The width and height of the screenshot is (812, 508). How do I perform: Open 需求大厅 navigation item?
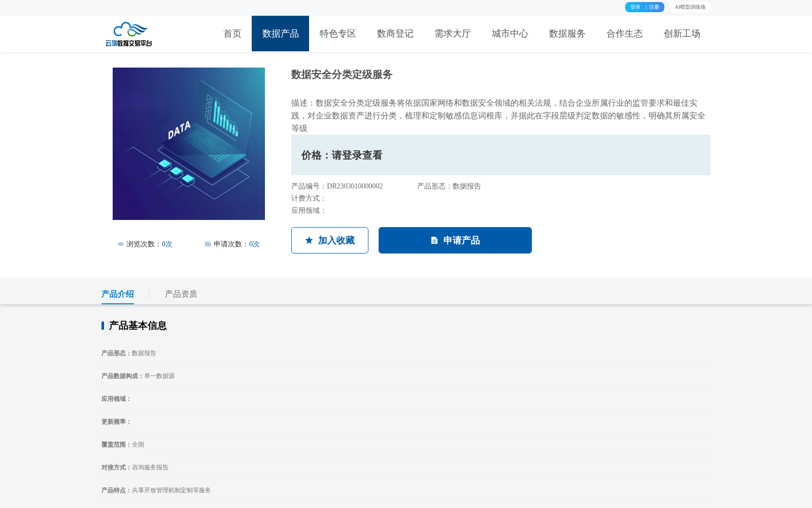click(x=453, y=34)
